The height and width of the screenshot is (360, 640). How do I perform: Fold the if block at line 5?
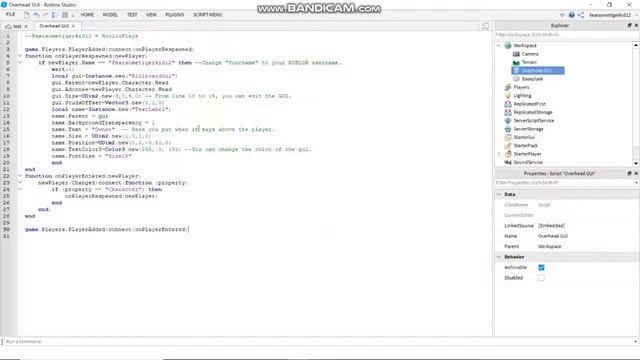(x=20, y=62)
